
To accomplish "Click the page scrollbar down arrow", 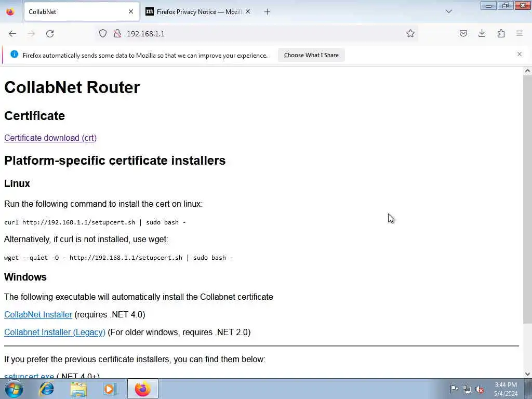I will point(527,374).
